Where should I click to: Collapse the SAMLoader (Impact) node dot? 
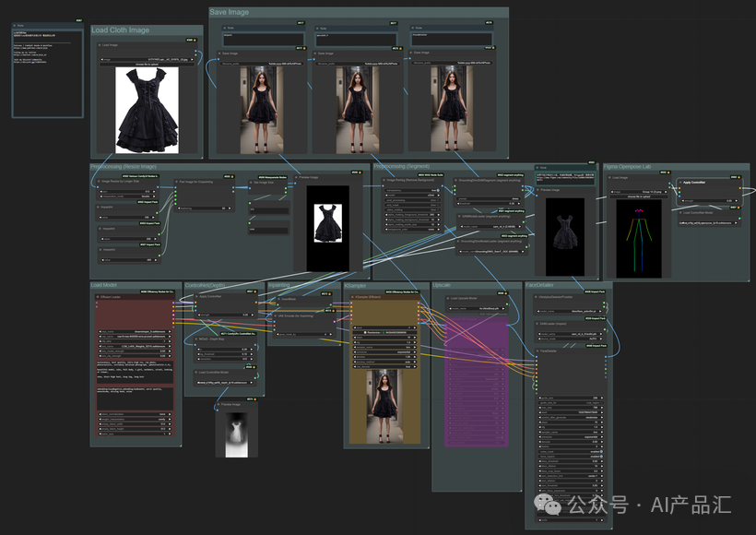click(537, 324)
